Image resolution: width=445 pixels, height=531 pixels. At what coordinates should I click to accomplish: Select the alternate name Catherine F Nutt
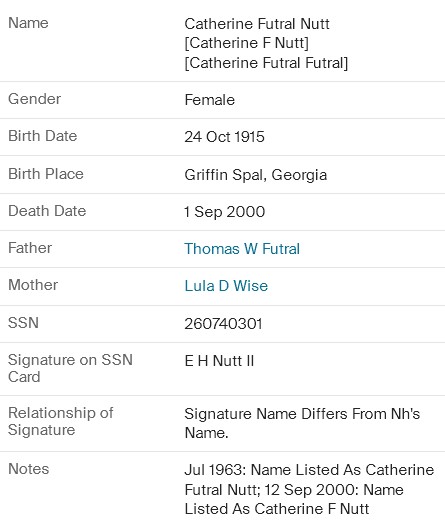247,43
